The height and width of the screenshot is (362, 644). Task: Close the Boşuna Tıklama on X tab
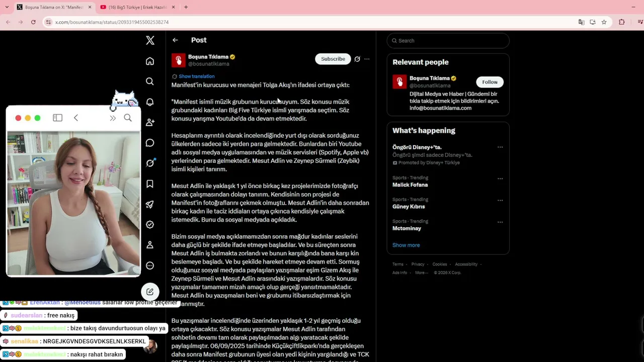(90, 7)
